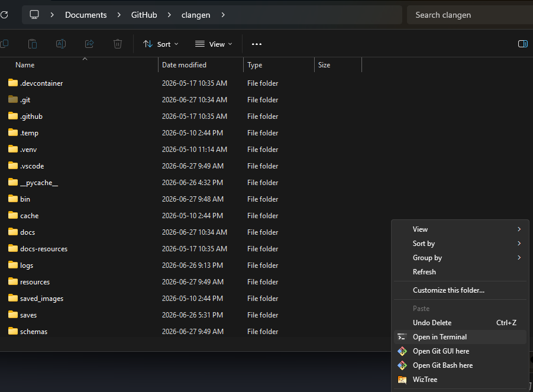Select the .devcontainer folder icon
The image size is (533, 392).
tap(13, 83)
